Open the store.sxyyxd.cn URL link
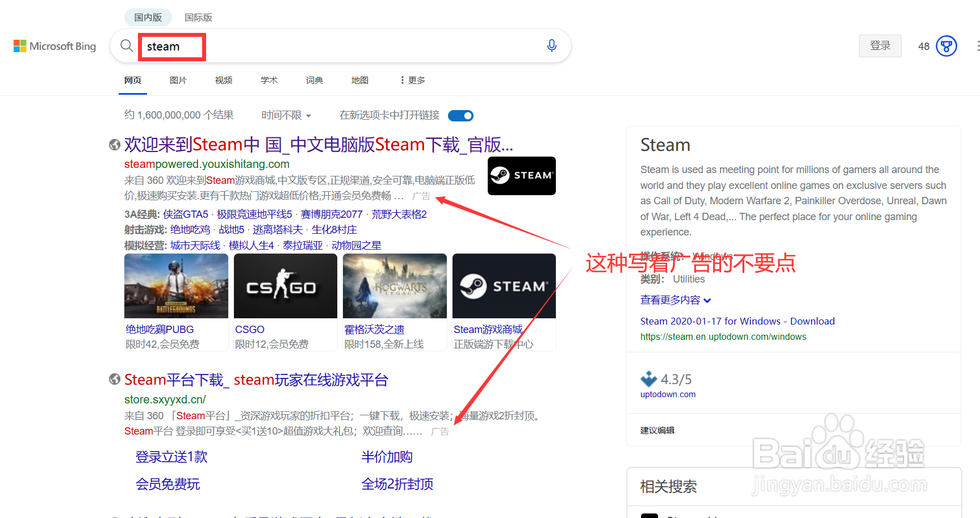This screenshot has width=980, height=518. tap(165, 399)
